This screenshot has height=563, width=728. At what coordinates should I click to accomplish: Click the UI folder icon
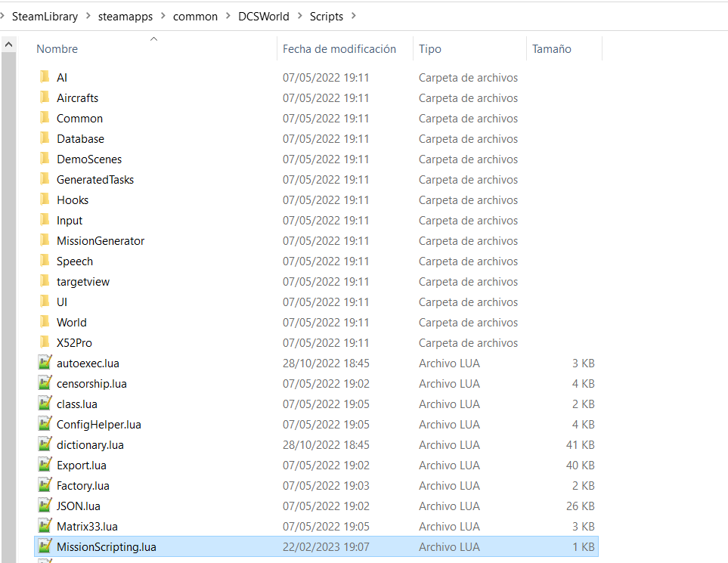(x=45, y=302)
